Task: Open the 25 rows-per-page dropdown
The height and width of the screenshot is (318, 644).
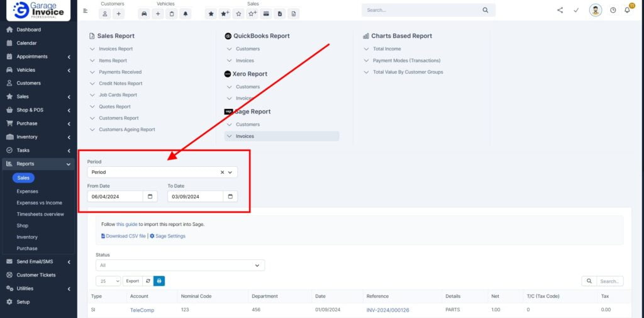Action: 108,281
